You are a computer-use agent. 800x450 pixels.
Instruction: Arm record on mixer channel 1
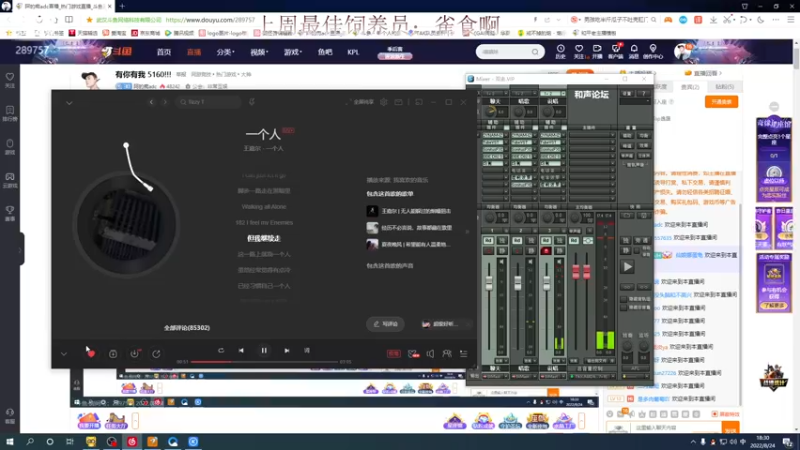[488, 251]
